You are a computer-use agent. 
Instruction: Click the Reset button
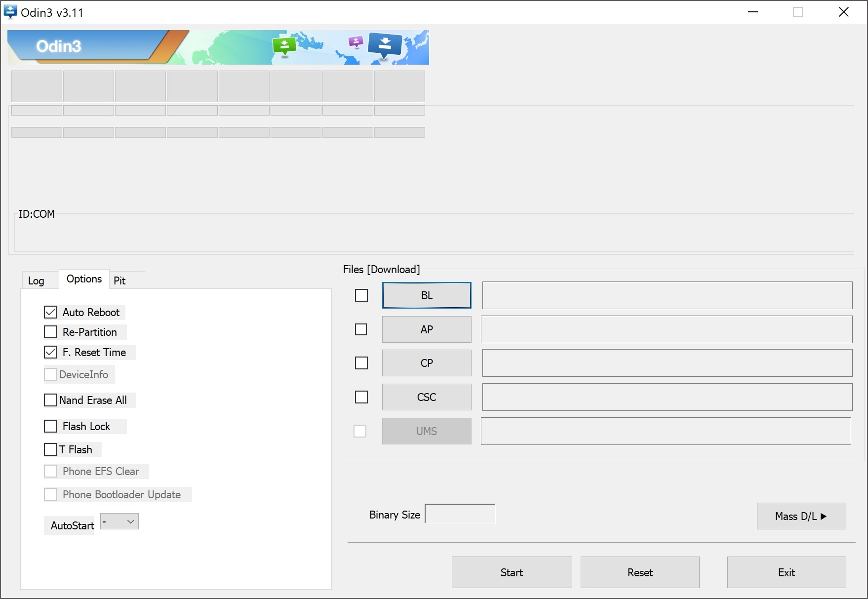pos(640,572)
